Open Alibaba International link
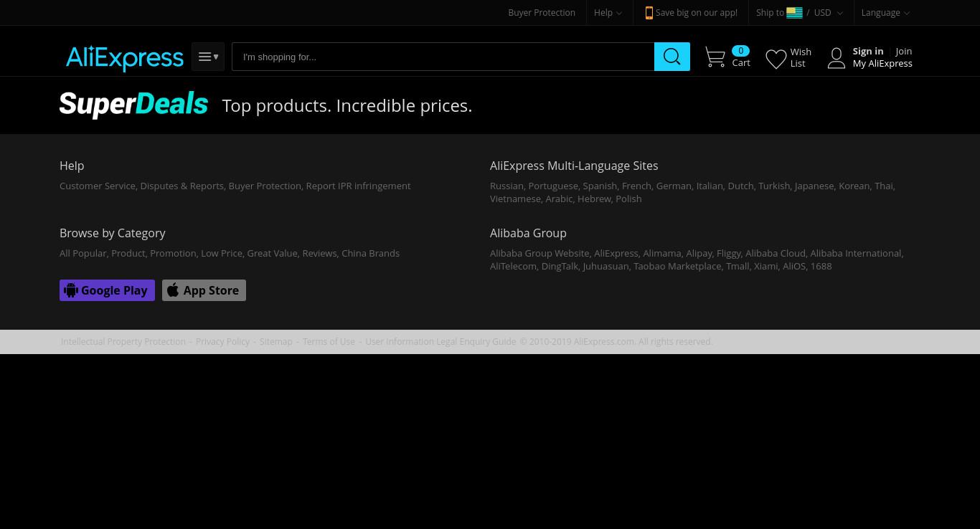The image size is (980, 529). [x=856, y=253]
